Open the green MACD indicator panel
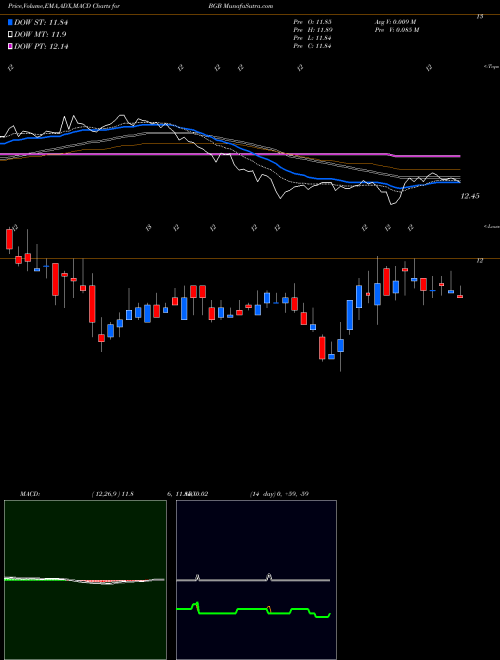Screen dimensions: 500x660 [x=85, y=580]
